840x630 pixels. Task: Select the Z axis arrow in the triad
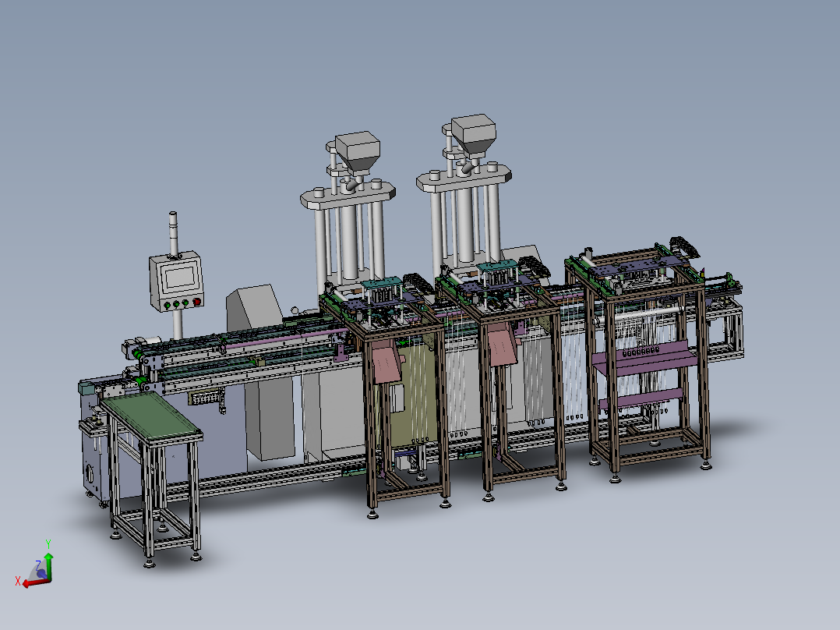[41, 574]
